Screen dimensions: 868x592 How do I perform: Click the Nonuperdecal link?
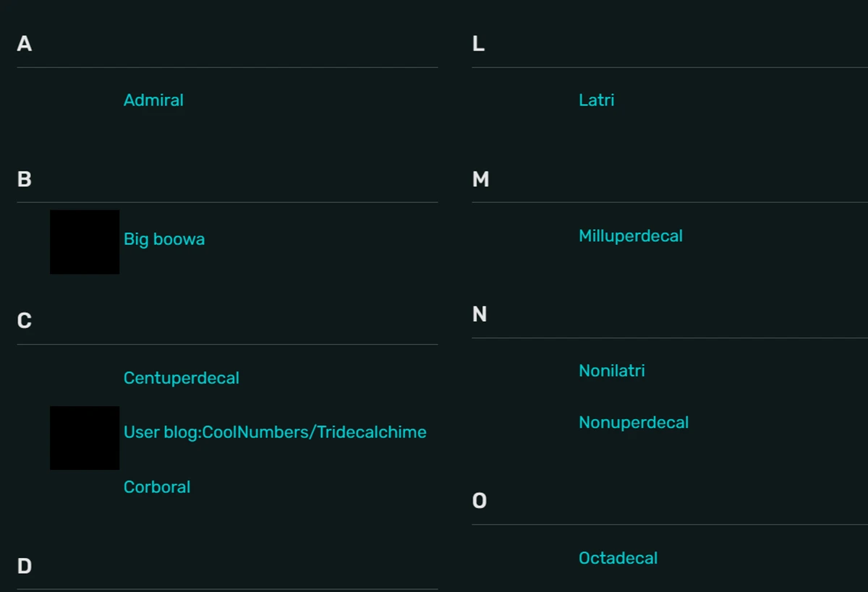633,422
